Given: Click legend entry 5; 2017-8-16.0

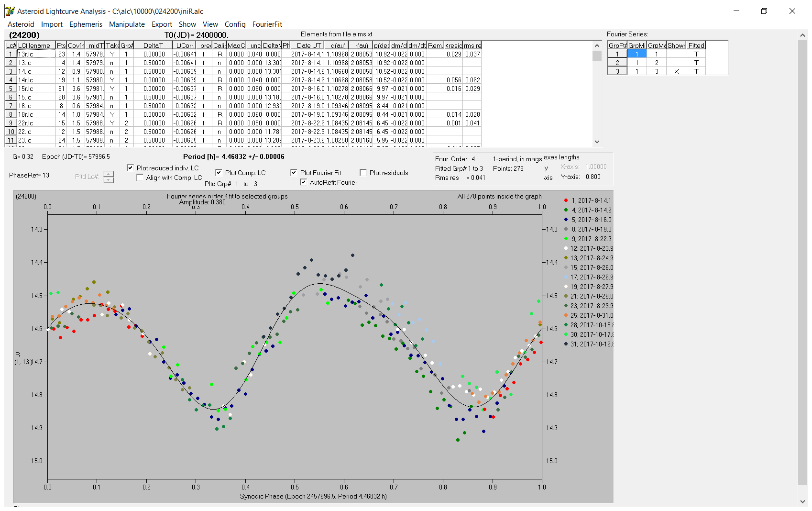Looking at the screenshot, I should pos(588,220).
